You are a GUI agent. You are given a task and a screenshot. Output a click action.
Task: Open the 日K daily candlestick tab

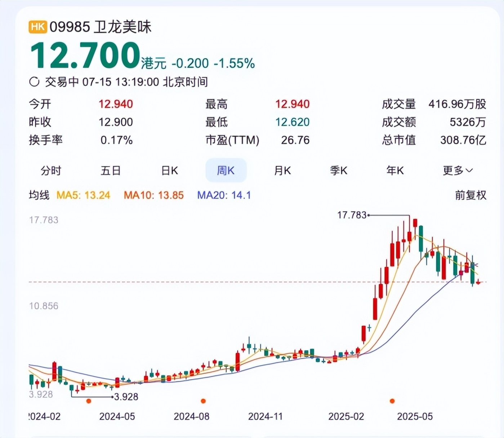click(x=169, y=171)
